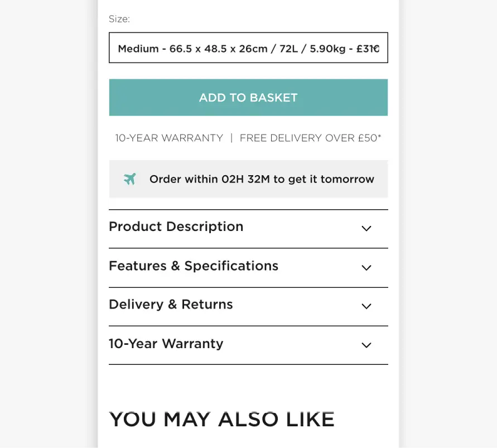This screenshot has width=497, height=448.
Task: Click the £310 price in size selector
Action: [368, 49]
